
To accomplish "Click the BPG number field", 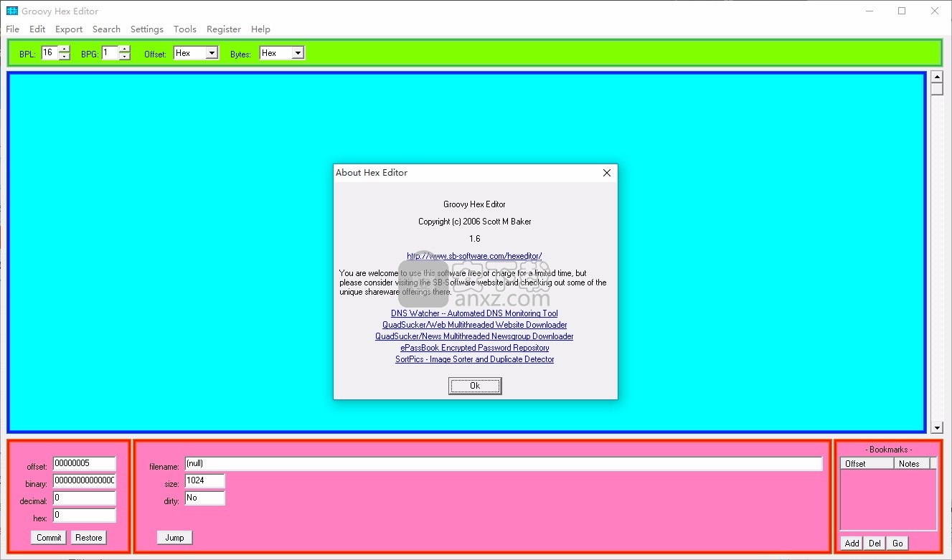I will click(x=110, y=53).
